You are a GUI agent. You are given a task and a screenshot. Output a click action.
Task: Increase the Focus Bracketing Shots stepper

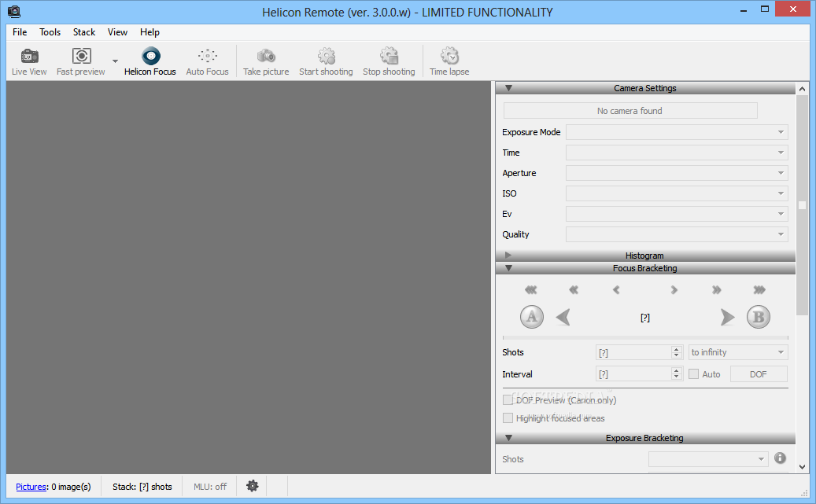[x=677, y=349]
